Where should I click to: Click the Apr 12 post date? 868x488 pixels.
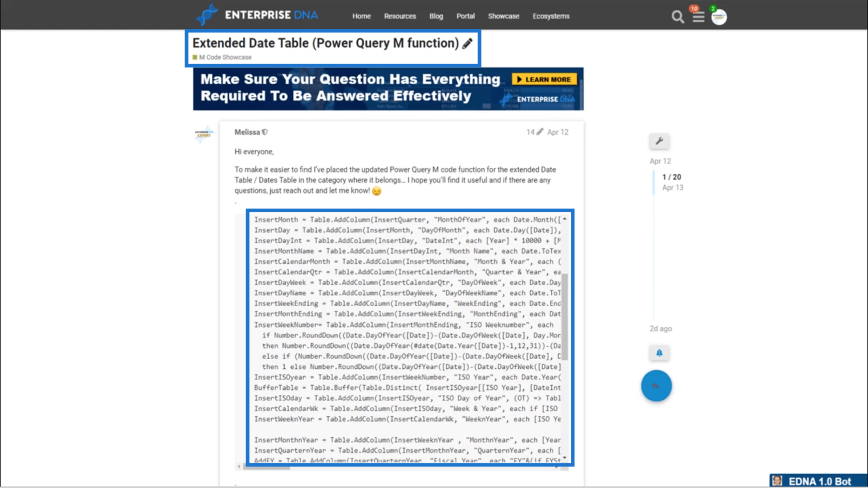click(x=557, y=132)
